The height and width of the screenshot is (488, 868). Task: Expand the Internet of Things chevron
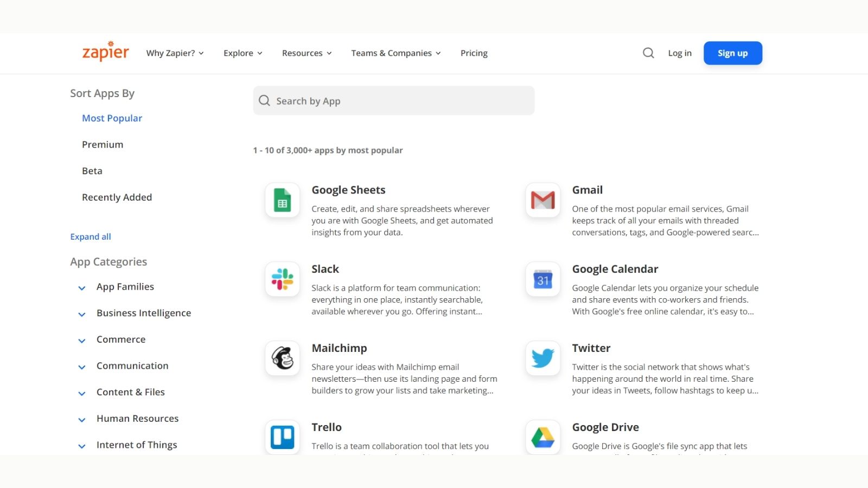[x=82, y=446]
